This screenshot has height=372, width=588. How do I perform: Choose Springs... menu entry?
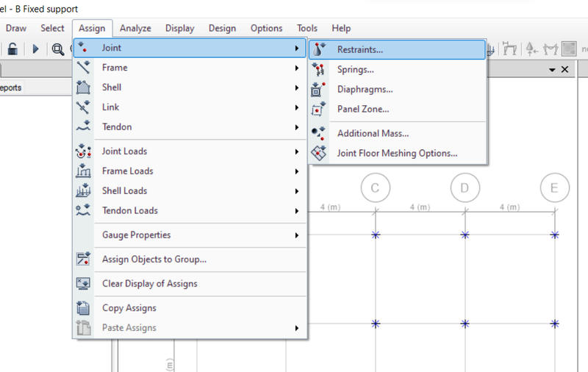pyautogui.click(x=397, y=69)
